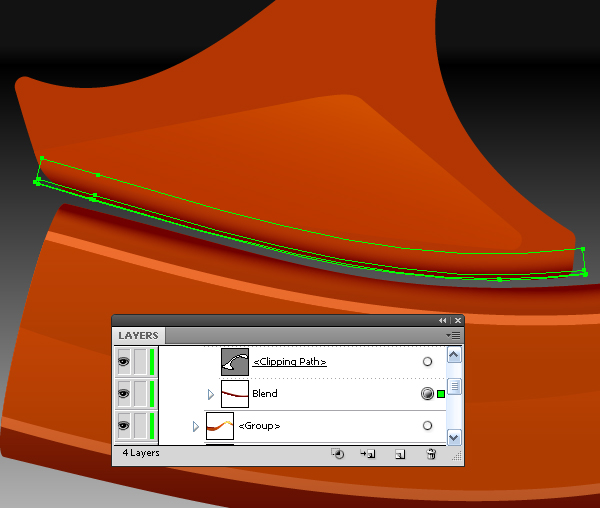600x508 pixels.
Task: Expand the Blend item disclosure triangle
Action: [x=210, y=394]
